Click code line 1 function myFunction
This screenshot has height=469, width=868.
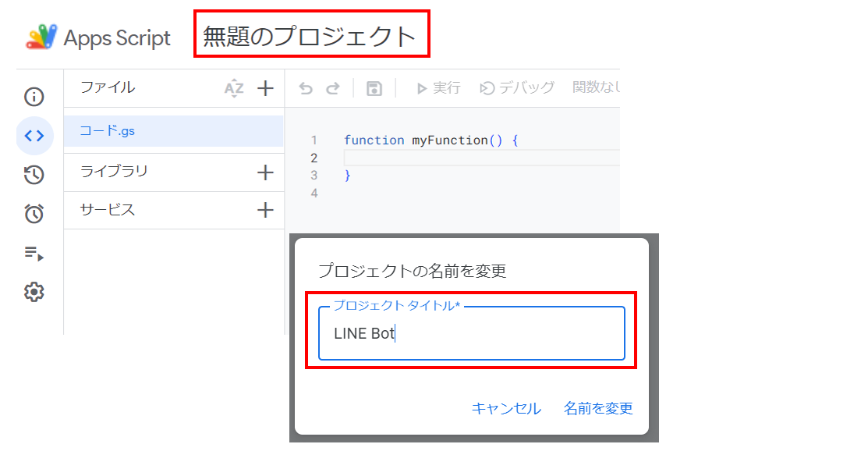click(431, 140)
